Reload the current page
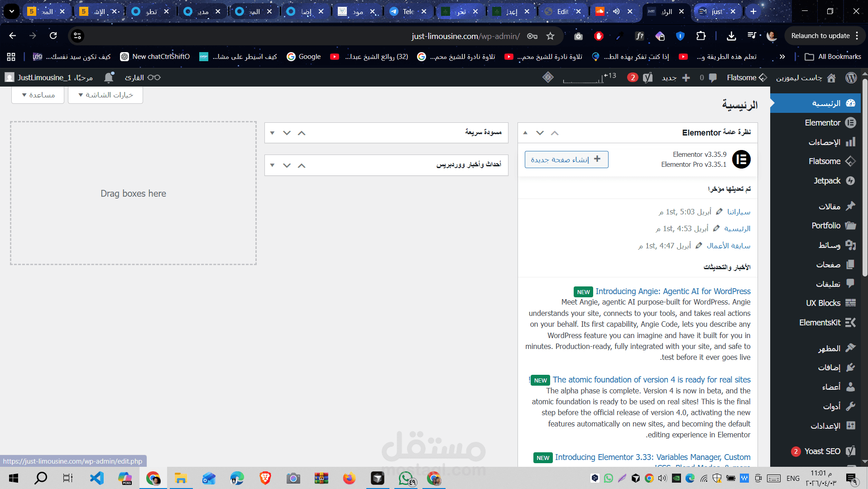This screenshot has height=489, width=868. click(x=53, y=36)
